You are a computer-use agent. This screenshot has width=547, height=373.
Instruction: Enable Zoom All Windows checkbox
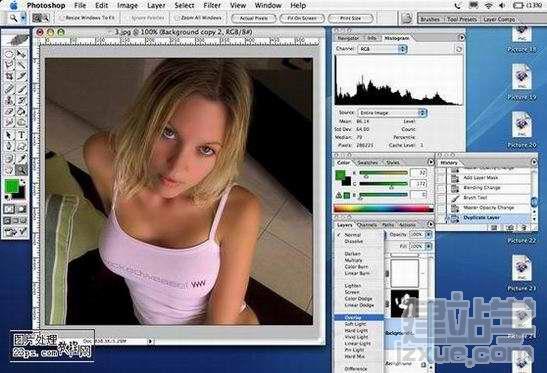[x=177, y=18]
